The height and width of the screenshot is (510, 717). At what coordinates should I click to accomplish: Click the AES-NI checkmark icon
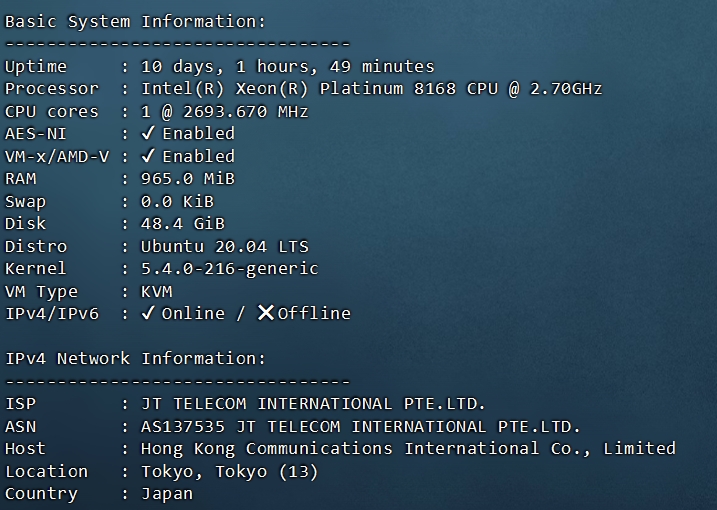click(x=148, y=133)
